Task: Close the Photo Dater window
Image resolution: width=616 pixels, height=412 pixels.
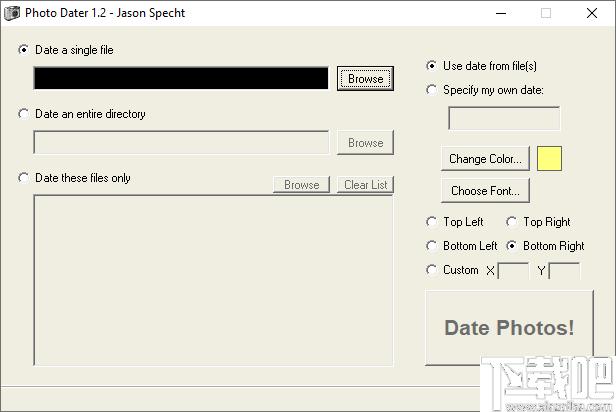Action: (x=592, y=13)
